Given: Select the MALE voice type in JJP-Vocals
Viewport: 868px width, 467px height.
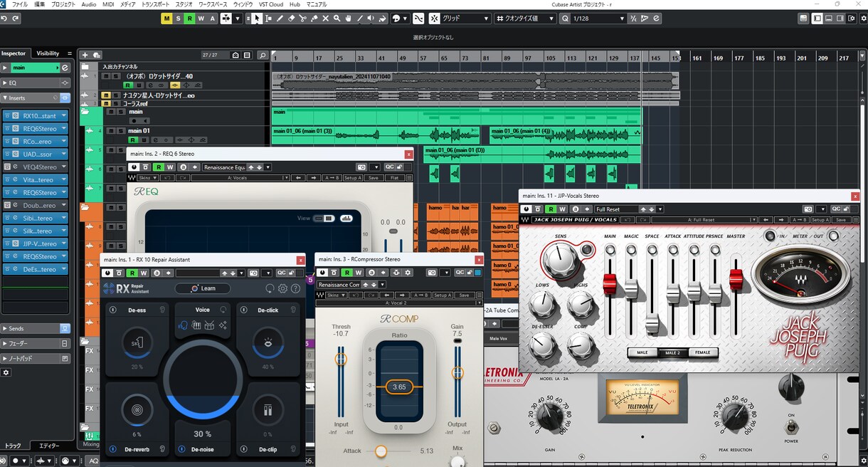Looking at the screenshot, I should pyautogui.click(x=642, y=352).
